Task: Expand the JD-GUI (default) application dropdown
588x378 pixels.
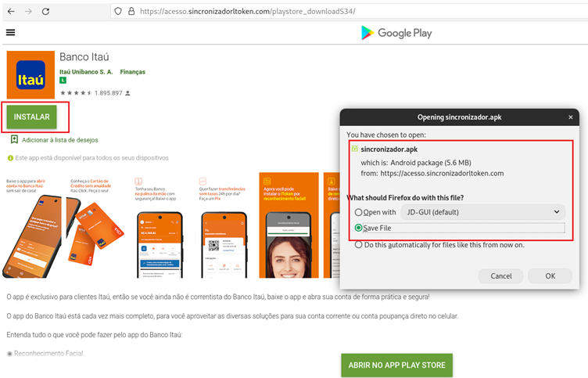Action: tap(482, 212)
